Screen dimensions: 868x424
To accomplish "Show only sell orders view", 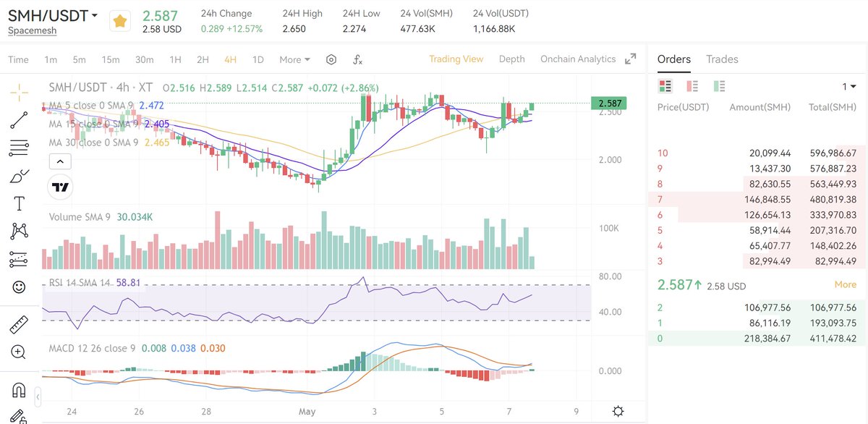I will tap(692, 86).
